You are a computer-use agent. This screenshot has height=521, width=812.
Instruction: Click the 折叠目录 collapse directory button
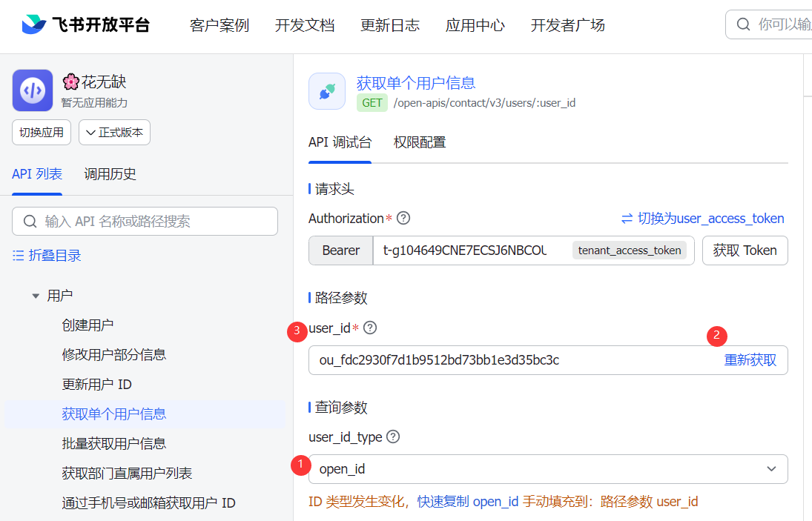click(47, 256)
